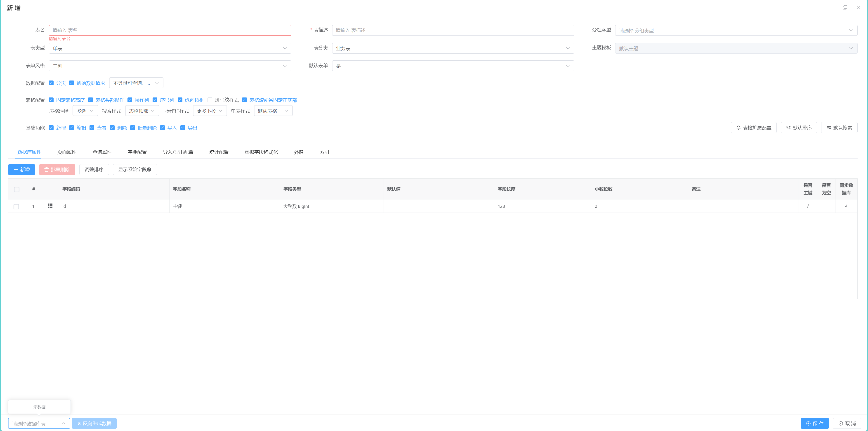This screenshot has width=868, height=431.
Task: Open the 外键 tab
Action: pyautogui.click(x=299, y=152)
